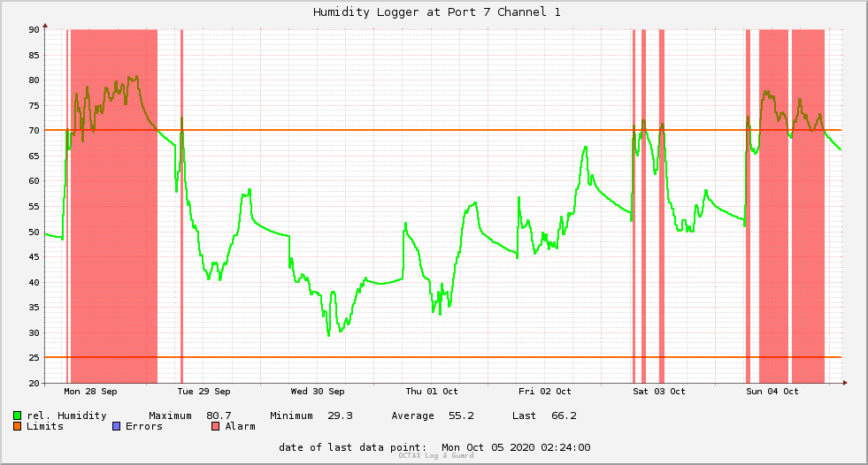Click the 'Limits' legend label
868x465 pixels.
tap(45, 426)
